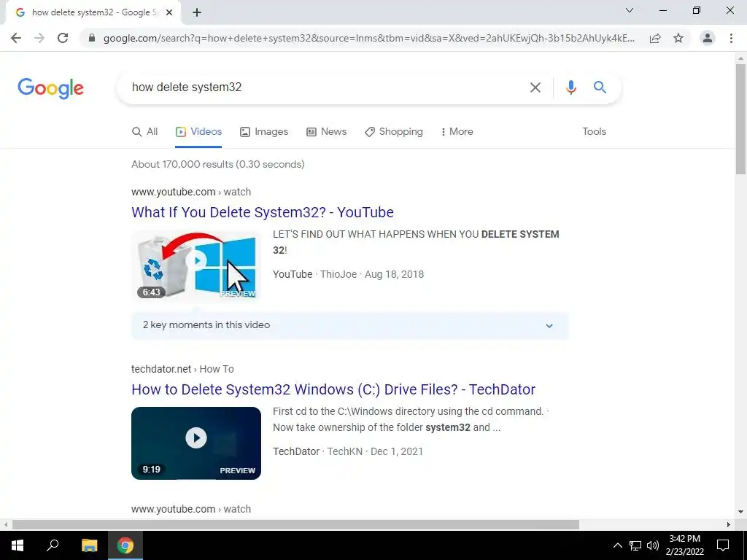Open network status tray icon
The width and height of the screenshot is (747, 560).
[x=635, y=545]
